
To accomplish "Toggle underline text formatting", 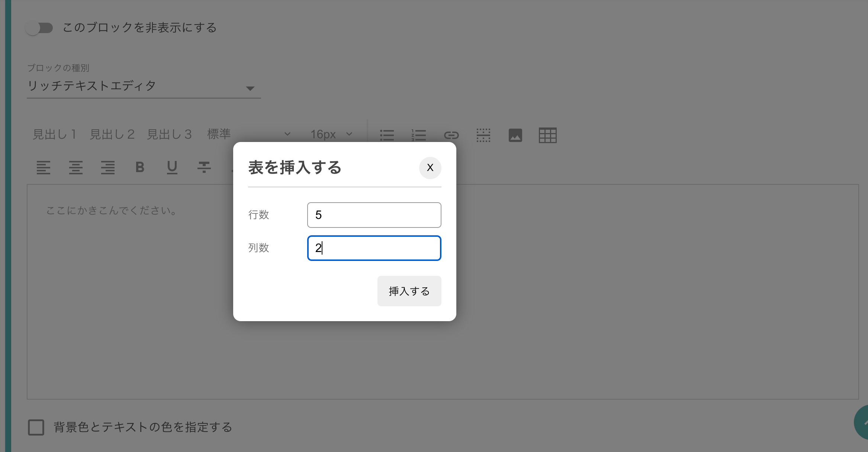I will (x=172, y=168).
